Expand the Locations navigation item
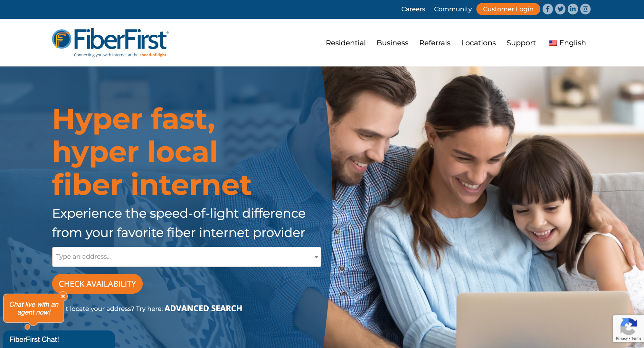The height and width of the screenshot is (348, 644). (x=478, y=43)
